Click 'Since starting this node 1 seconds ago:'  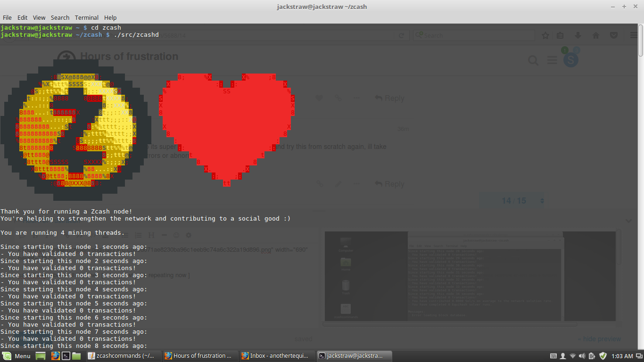tap(74, 247)
